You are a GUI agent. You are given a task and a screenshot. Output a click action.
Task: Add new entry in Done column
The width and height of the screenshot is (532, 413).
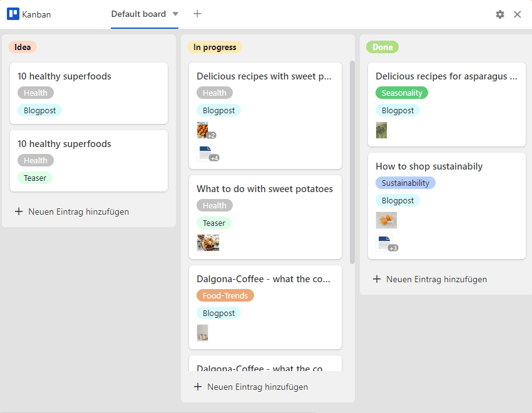(x=430, y=279)
